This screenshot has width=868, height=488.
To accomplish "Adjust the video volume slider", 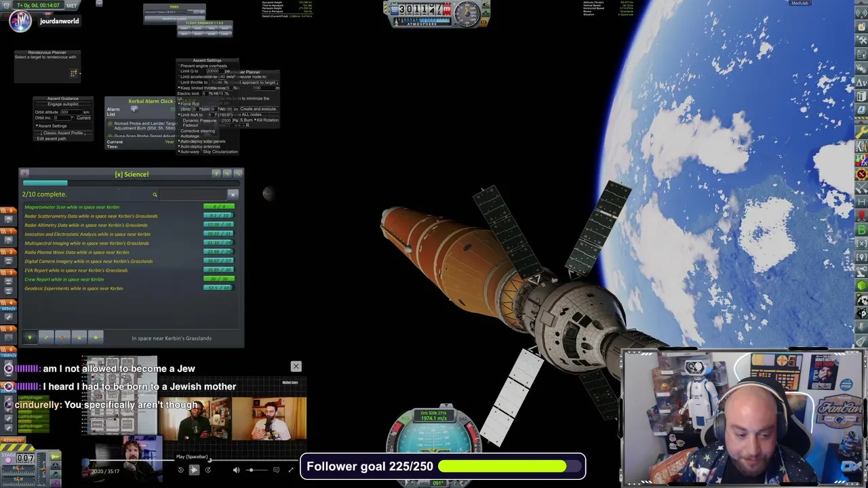I will [256, 470].
